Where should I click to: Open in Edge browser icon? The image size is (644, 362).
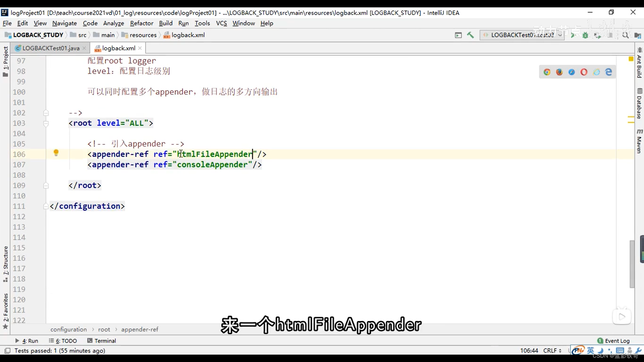pyautogui.click(x=608, y=72)
